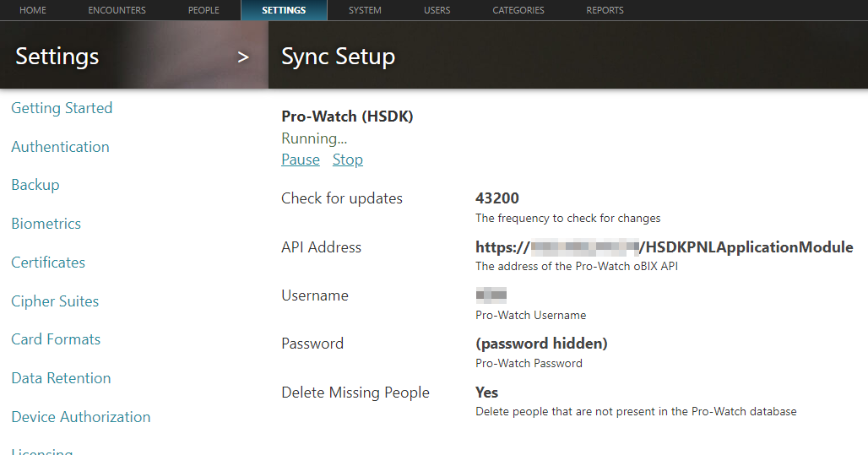The image size is (868, 455).
Task: Open the SYSTEM tab
Action: point(365,10)
